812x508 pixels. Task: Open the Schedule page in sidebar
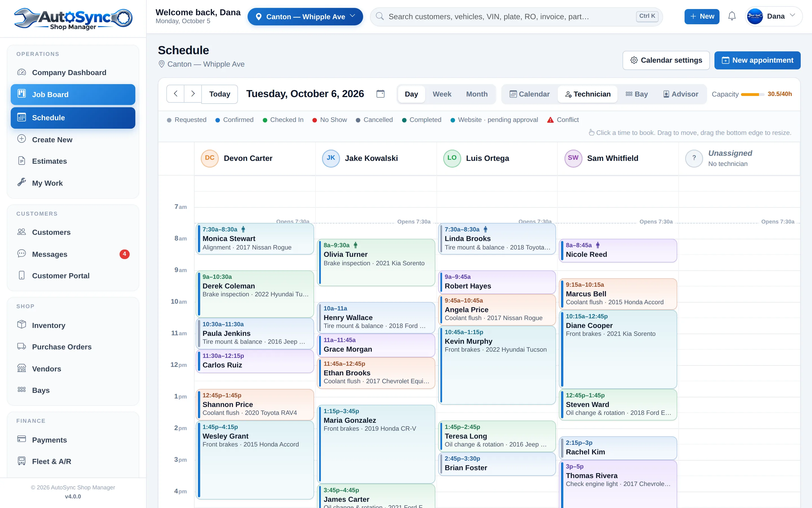click(x=73, y=118)
